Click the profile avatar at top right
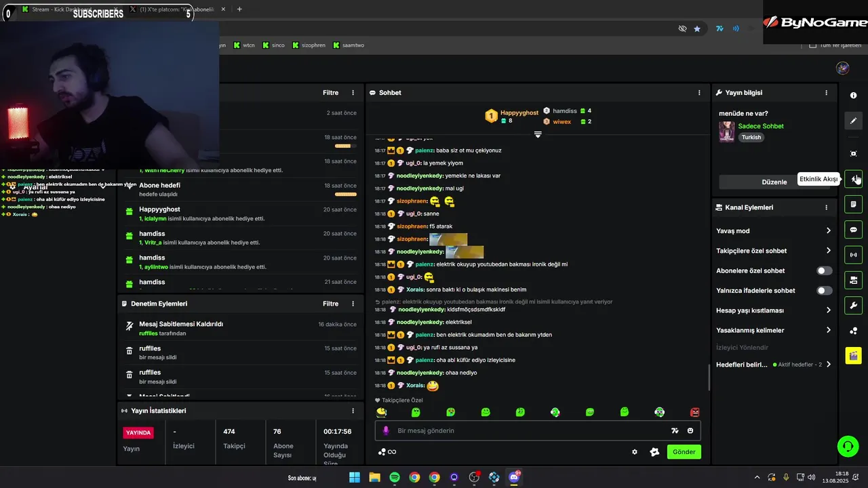 (x=842, y=68)
